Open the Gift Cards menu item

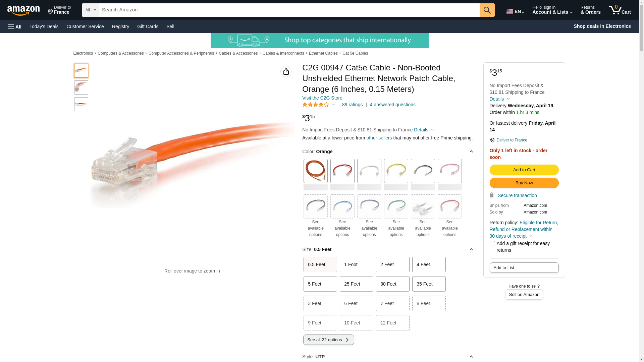[148, 26]
